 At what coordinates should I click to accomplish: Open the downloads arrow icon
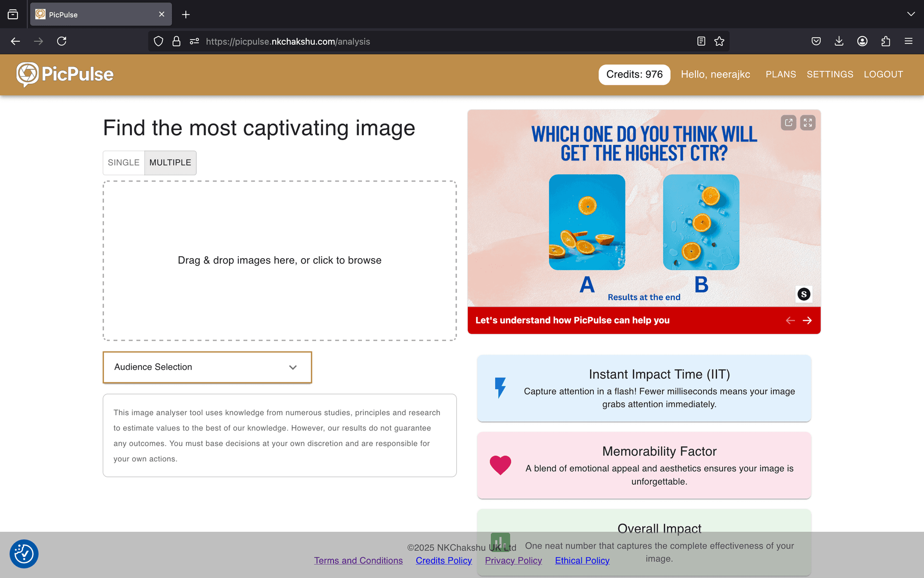pyautogui.click(x=839, y=41)
